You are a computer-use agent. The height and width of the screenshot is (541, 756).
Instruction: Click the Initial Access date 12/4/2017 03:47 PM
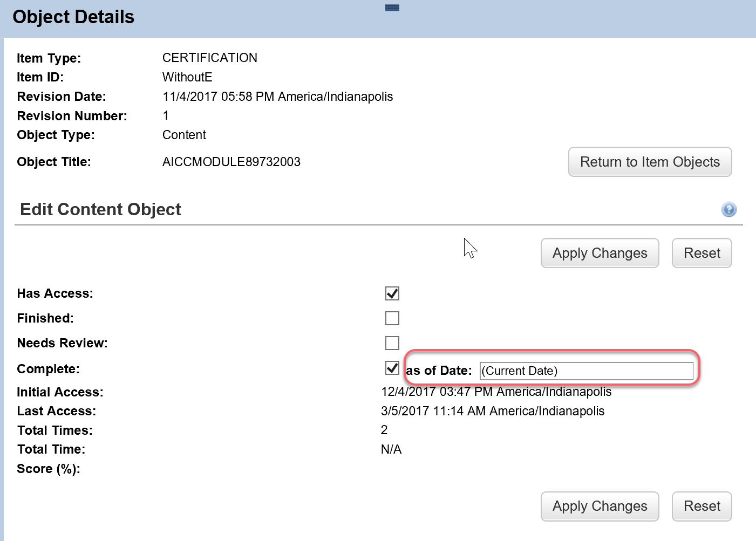437,392
